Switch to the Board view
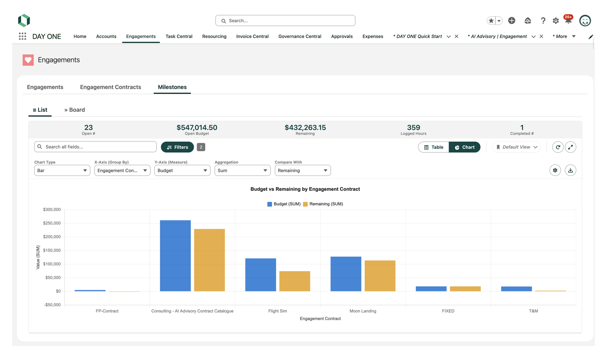The width and height of the screenshot is (607, 364). pos(75,110)
